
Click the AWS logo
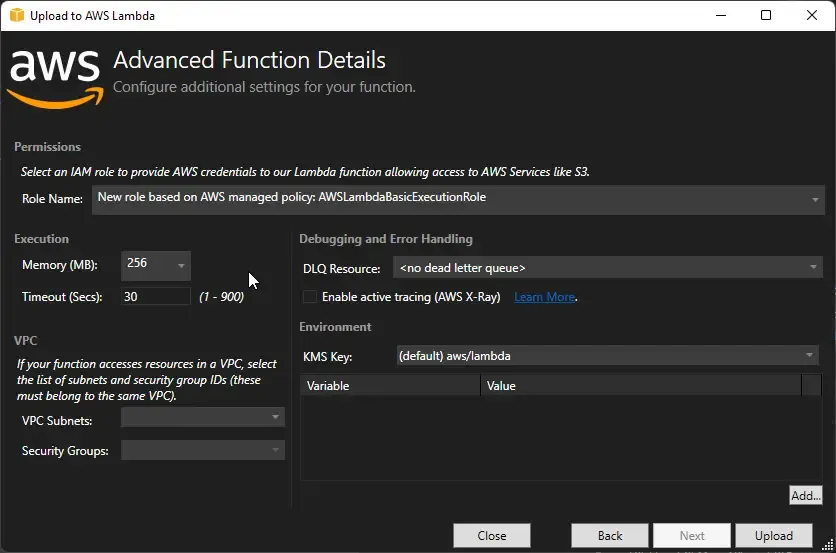coord(55,79)
